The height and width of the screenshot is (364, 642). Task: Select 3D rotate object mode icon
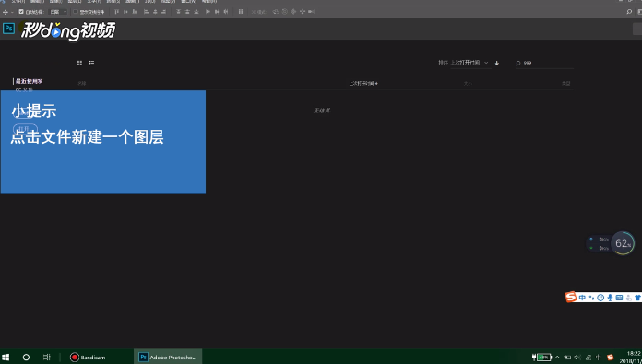276,12
